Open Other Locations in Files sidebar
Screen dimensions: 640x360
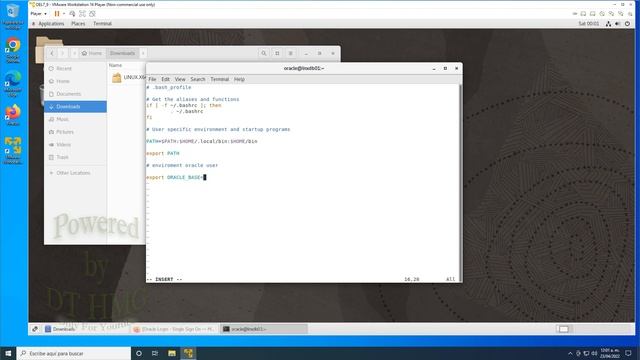click(x=76, y=173)
